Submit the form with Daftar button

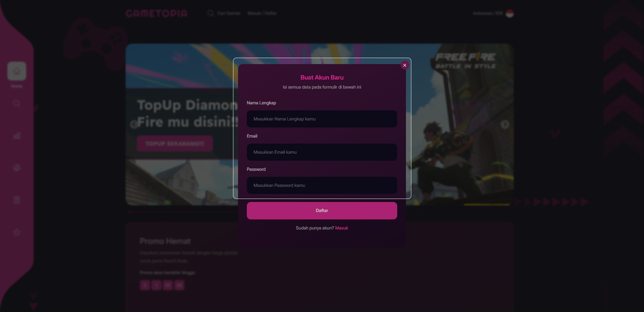tap(322, 211)
